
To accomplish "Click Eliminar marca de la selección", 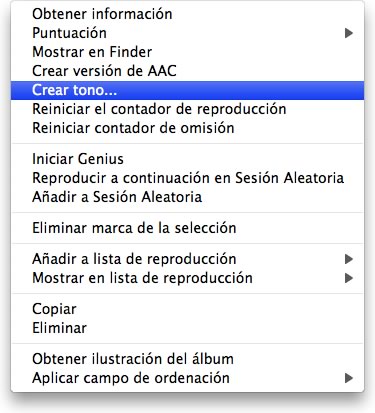I will [187, 228].
